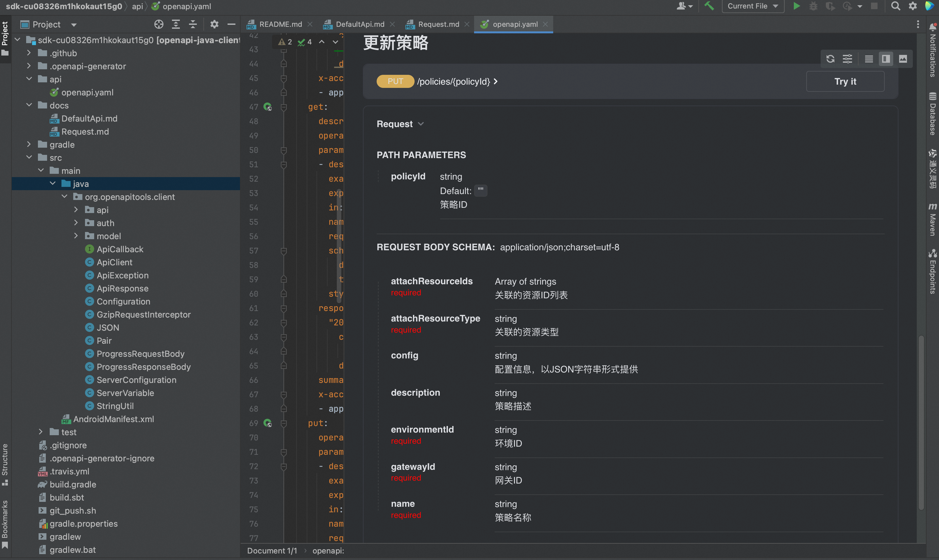This screenshot has width=939, height=560.
Task: Switch to editor-only view mode
Action: point(869,59)
